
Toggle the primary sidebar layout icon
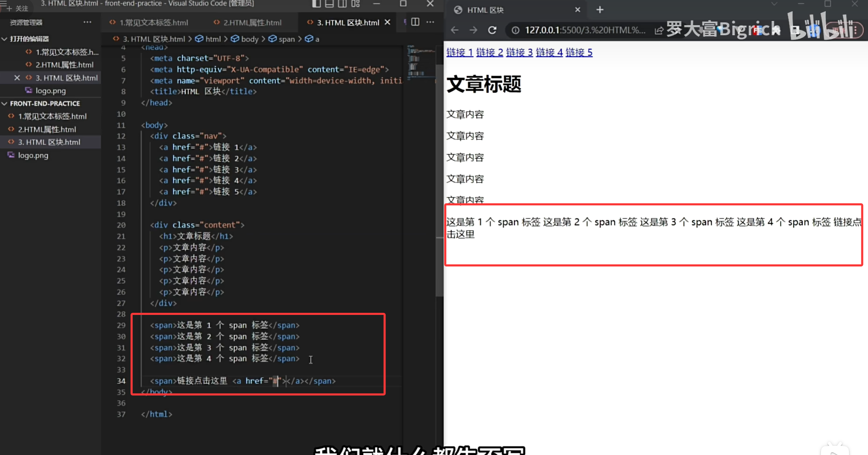point(316,4)
